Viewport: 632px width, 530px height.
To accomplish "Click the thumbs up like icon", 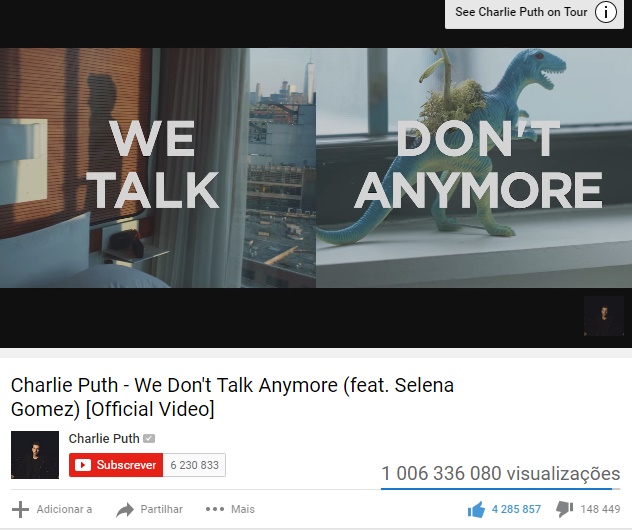I will (x=476, y=509).
